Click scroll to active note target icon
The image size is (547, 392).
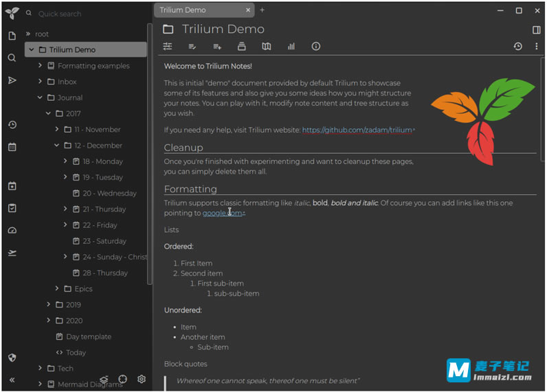(x=122, y=379)
